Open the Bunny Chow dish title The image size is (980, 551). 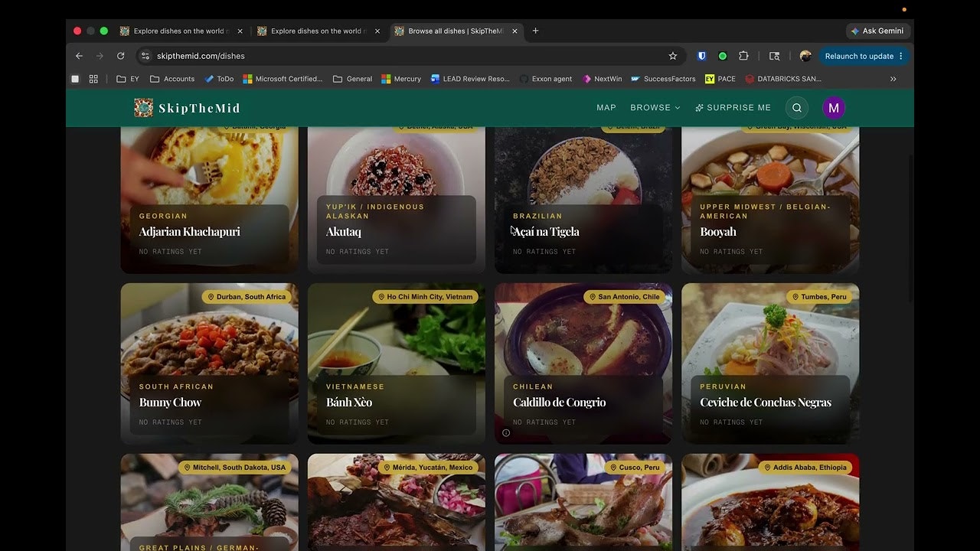(171, 403)
